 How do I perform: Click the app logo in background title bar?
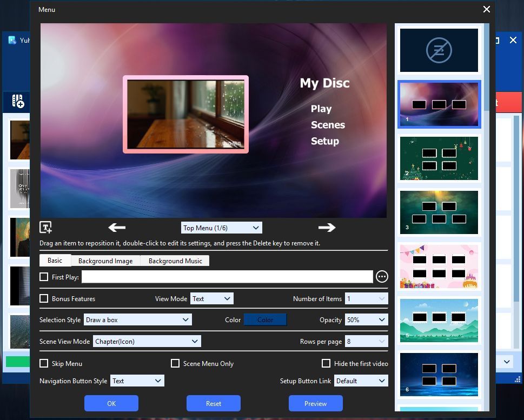[x=12, y=40]
